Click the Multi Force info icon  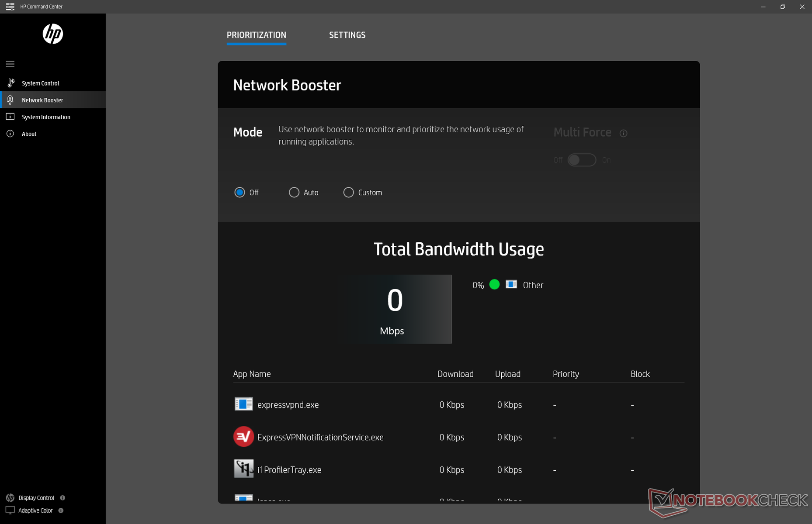tap(623, 133)
